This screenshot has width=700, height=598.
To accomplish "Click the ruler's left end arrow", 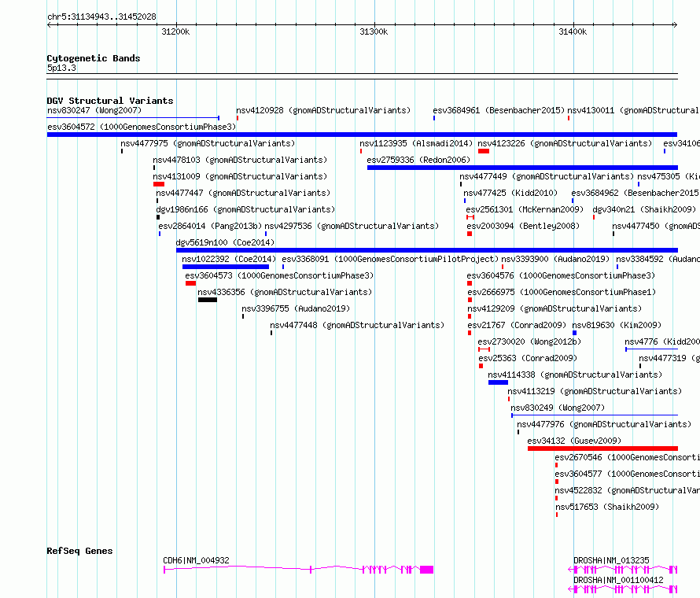I will 50,24.
